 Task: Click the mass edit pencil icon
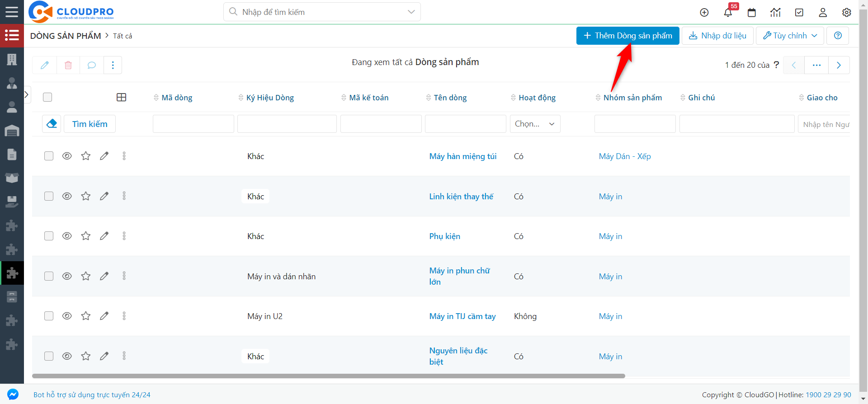(45, 65)
